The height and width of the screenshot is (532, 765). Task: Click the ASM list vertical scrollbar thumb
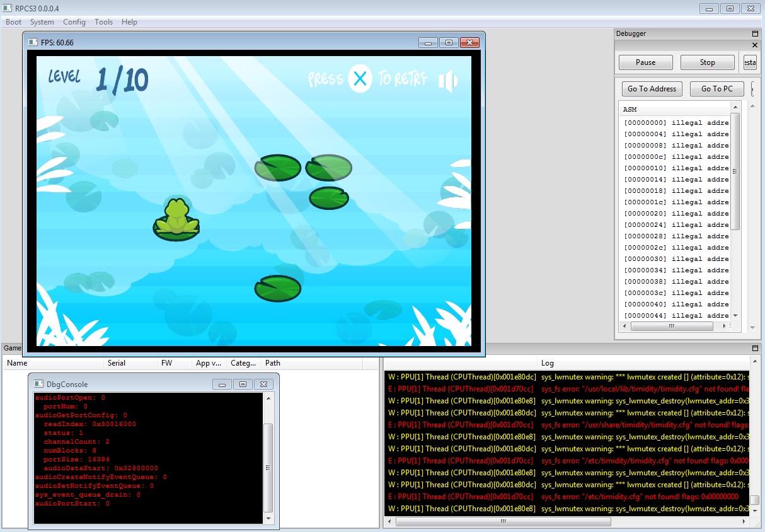pos(735,171)
